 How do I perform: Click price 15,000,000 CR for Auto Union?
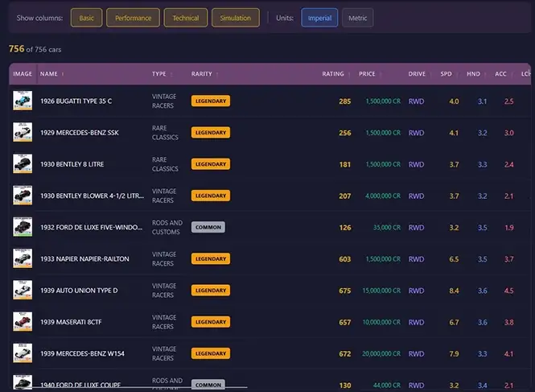coord(381,291)
